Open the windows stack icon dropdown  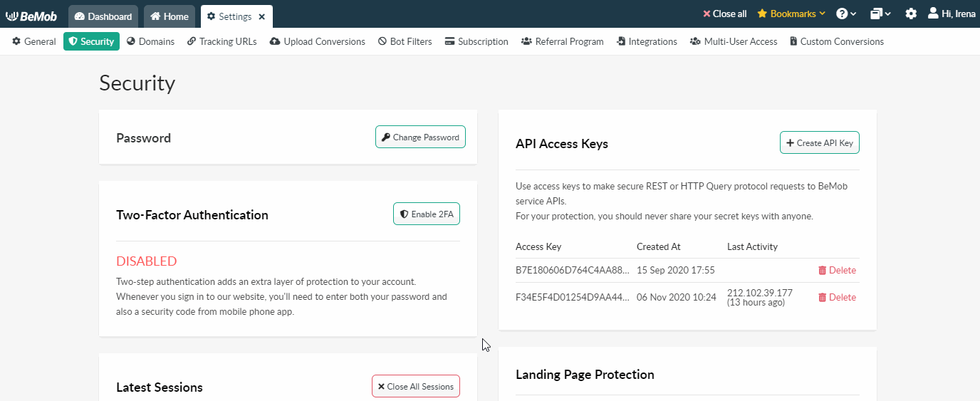pos(880,14)
